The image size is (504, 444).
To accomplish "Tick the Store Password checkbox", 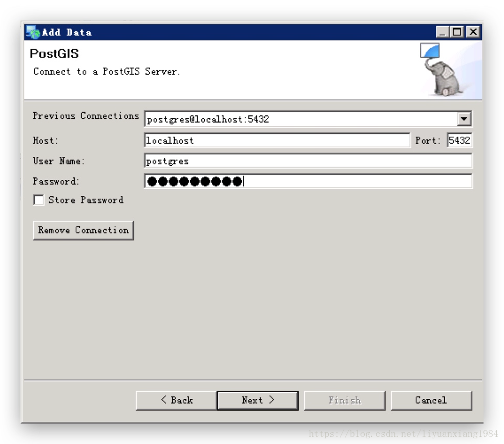I will tap(39, 200).
